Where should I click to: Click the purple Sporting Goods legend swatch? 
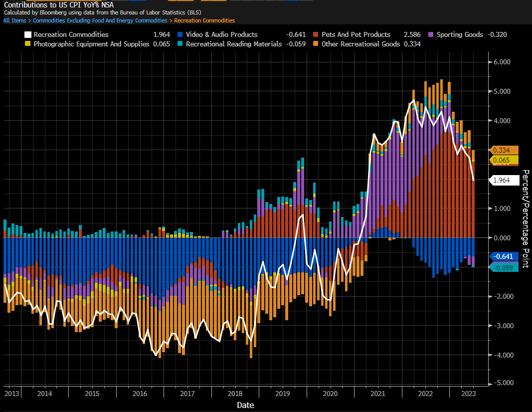[x=431, y=34]
